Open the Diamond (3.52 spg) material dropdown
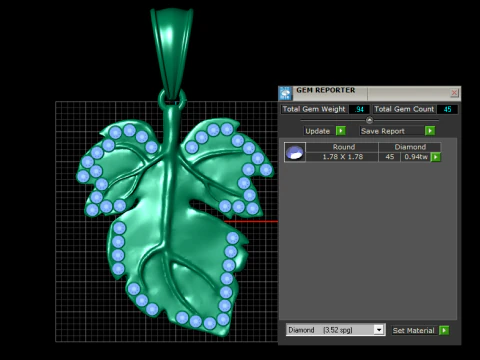480x360 pixels. pyautogui.click(x=378, y=330)
